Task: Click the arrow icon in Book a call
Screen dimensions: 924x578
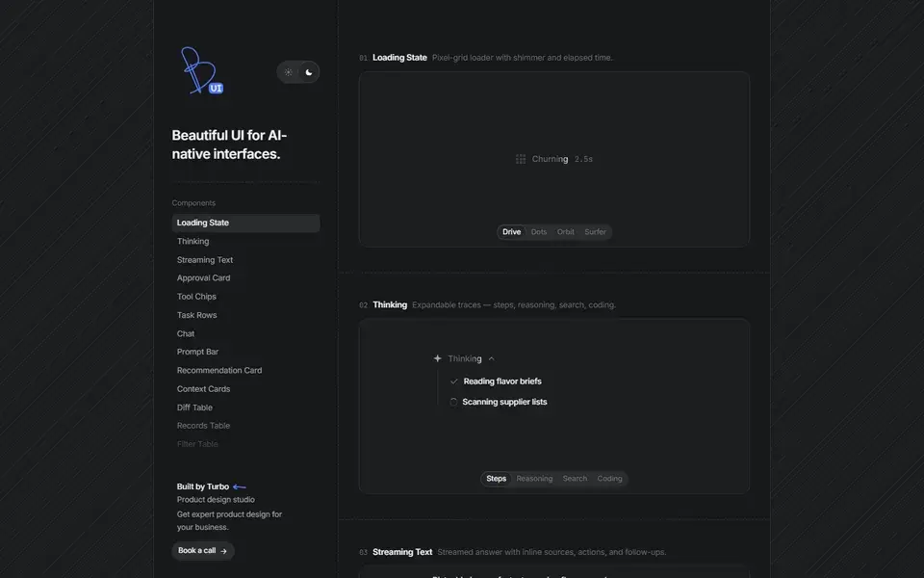Action: pos(223,551)
